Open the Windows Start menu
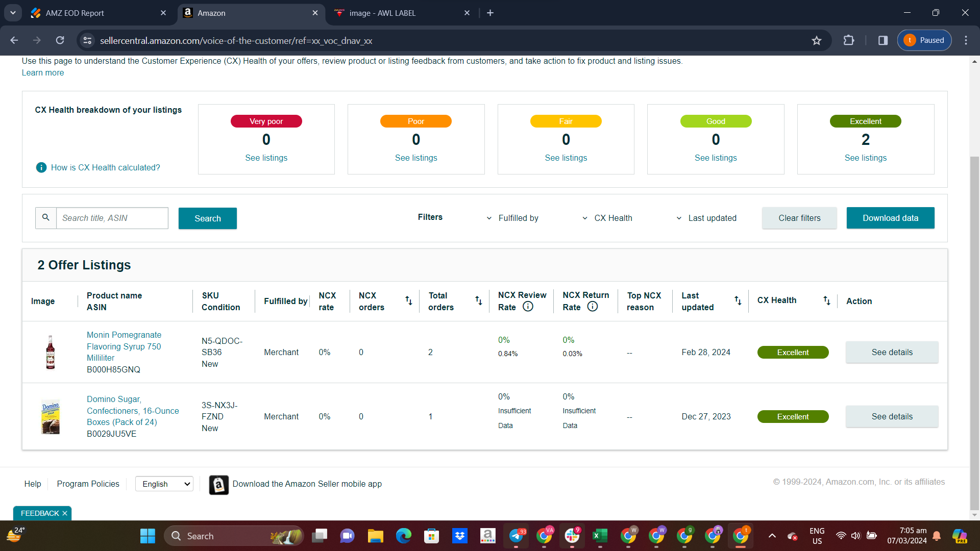Viewport: 980px width, 551px height. tap(148, 536)
